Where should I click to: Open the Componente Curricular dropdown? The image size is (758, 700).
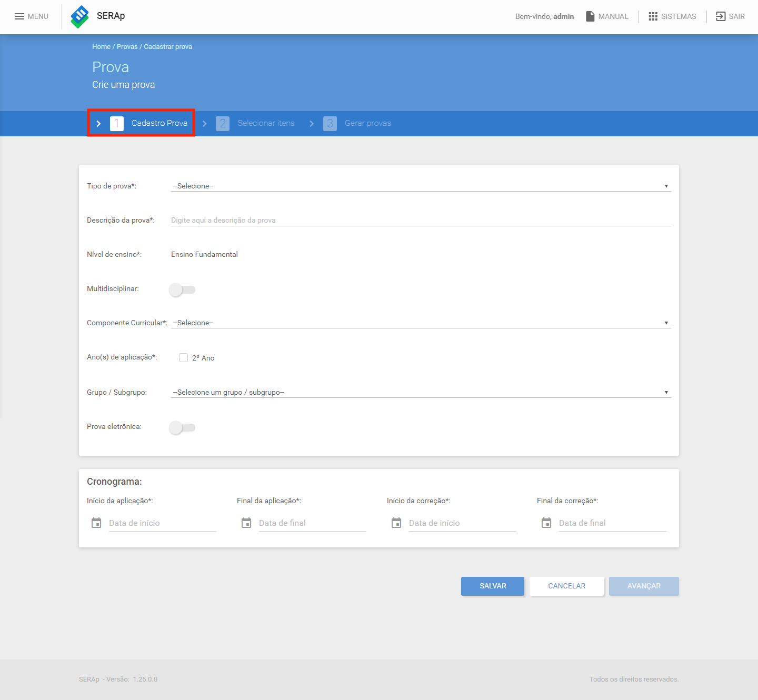click(421, 323)
